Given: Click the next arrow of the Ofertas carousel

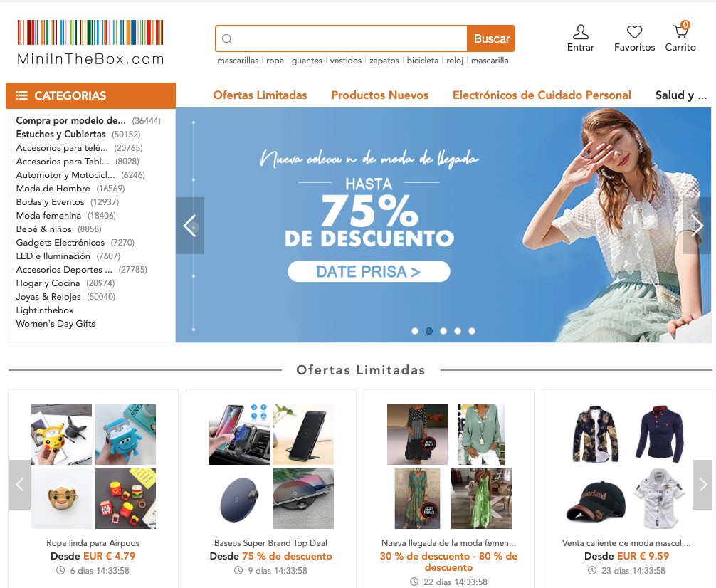Looking at the screenshot, I should (x=702, y=485).
